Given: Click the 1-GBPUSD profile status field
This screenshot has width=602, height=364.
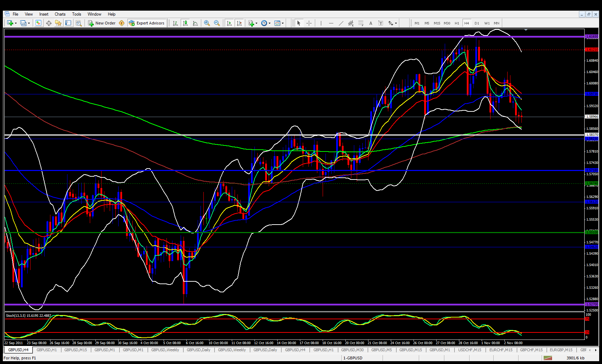Looking at the screenshot, I should point(353,358).
